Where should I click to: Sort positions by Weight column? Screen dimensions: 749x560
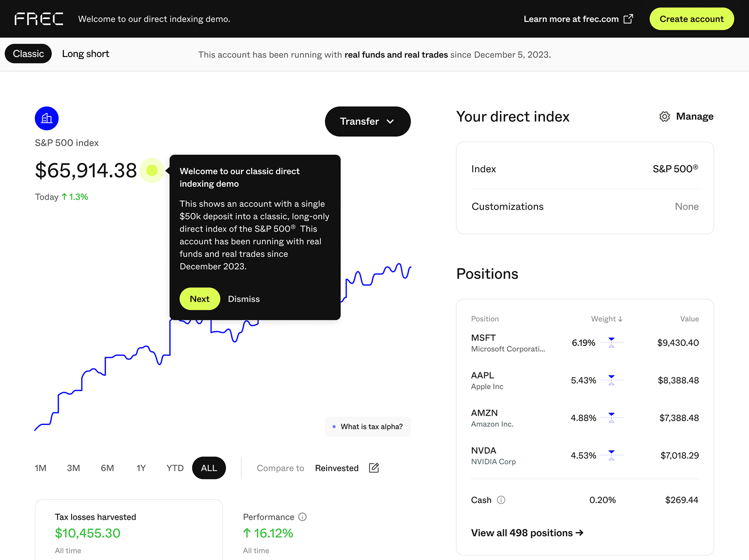tap(607, 319)
